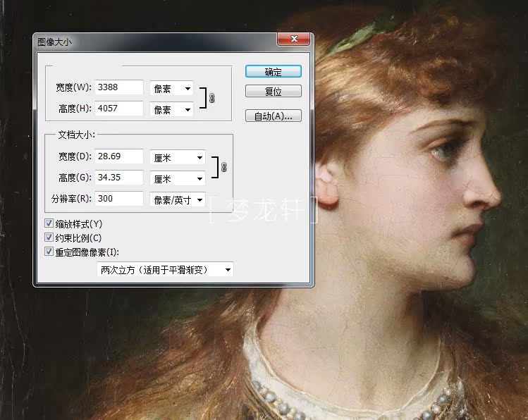Click the 高度(G) document height field
Viewport: 528px width, 420px height.
pos(119,178)
